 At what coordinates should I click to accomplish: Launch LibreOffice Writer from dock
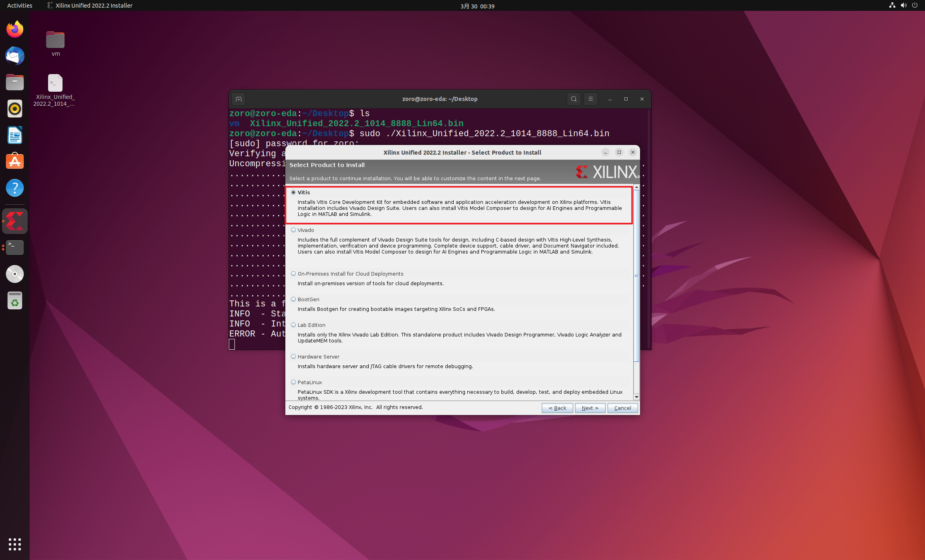click(x=15, y=135)
